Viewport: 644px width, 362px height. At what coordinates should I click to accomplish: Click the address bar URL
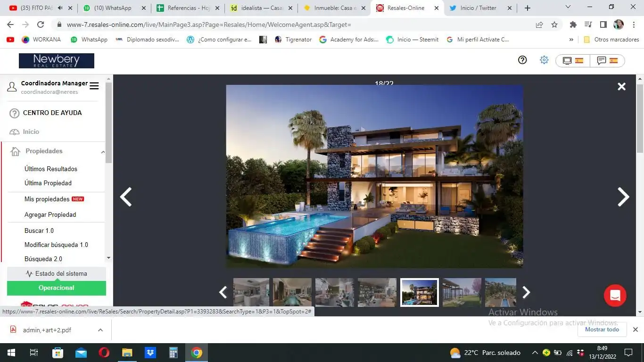[x=209, y=25]
